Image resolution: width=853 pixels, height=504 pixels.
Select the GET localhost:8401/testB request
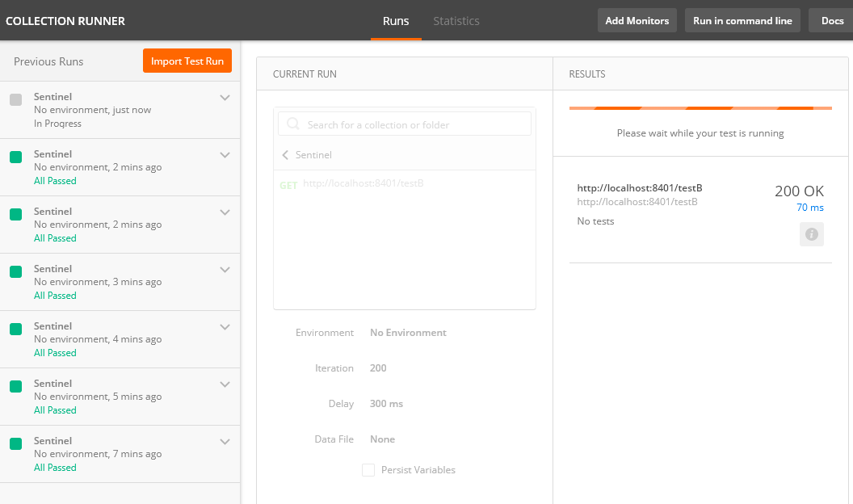pos(404,184)
